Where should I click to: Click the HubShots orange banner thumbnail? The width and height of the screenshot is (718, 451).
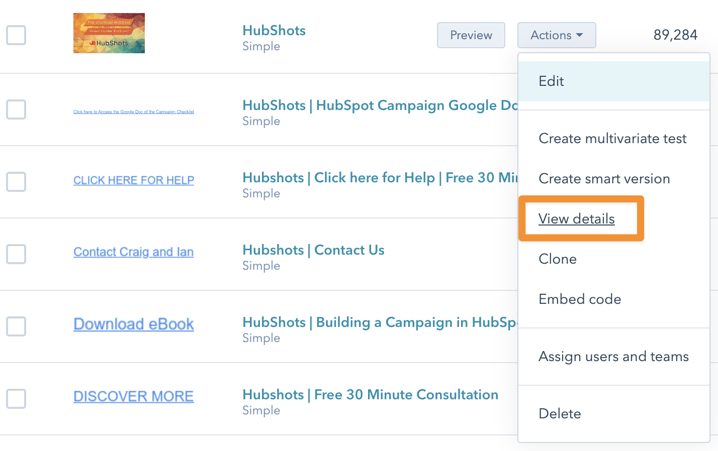(109, 34)
